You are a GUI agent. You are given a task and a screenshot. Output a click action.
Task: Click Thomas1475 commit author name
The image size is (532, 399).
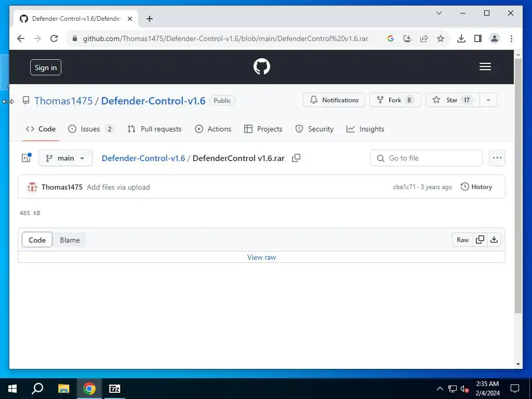pyautogui.click(x=62, y=187)
